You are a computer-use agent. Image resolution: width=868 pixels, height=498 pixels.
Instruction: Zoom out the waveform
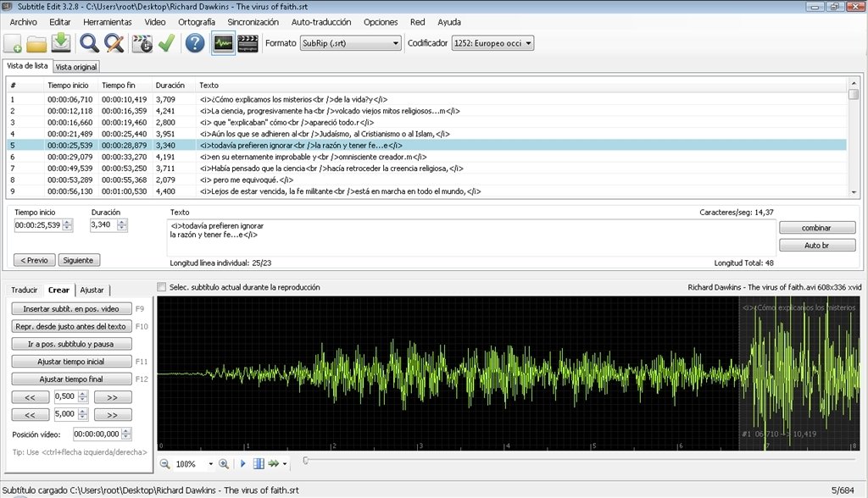(165, 463)
